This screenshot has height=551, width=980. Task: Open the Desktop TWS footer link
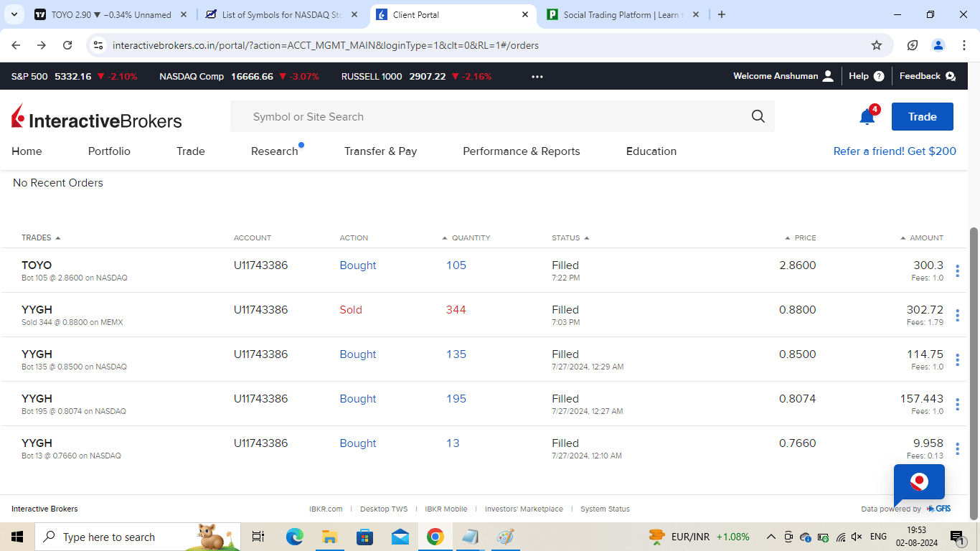tap(384, 509)
